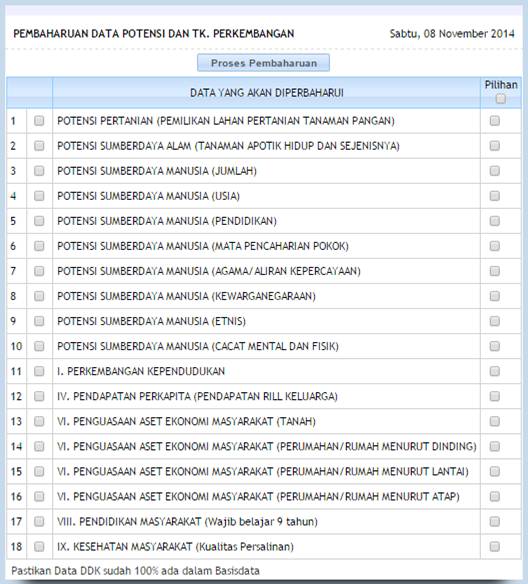The width and height of the screenshot is (528, 584).
Task: Check left box for Sumberdaya Manusia (Usia)
Action: 39,196
